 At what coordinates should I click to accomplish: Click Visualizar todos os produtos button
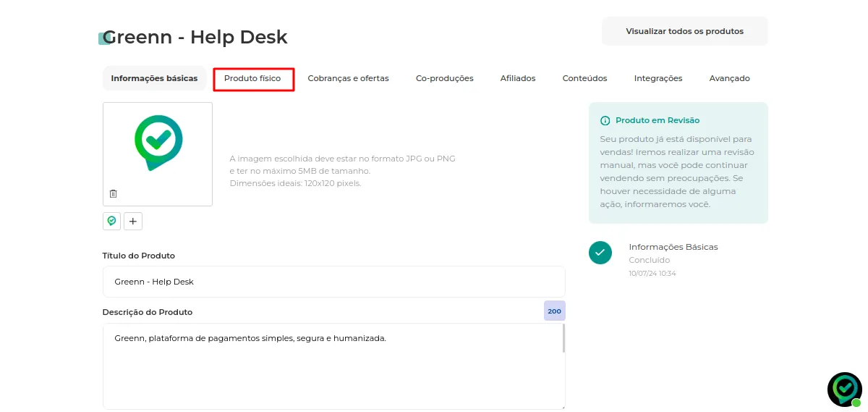(x=685, y=31)
